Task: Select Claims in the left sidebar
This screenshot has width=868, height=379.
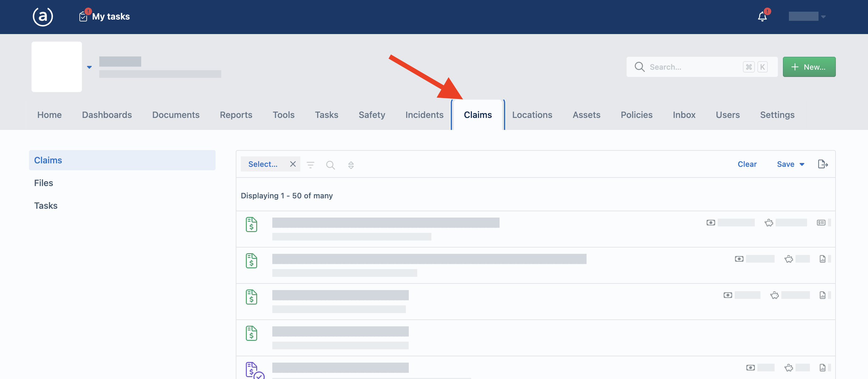Action: point(122,160)
